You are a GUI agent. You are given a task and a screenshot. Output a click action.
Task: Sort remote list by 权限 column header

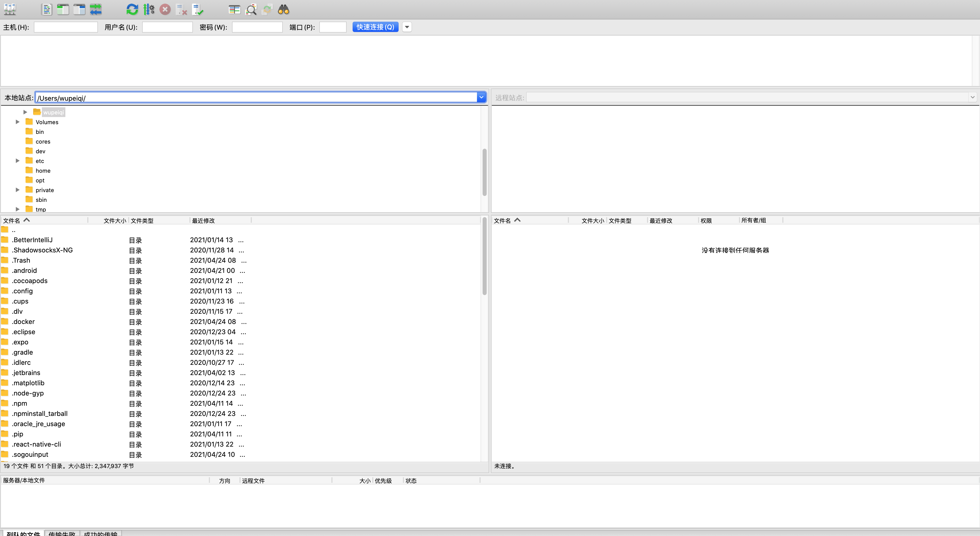(x=719, y=220)
